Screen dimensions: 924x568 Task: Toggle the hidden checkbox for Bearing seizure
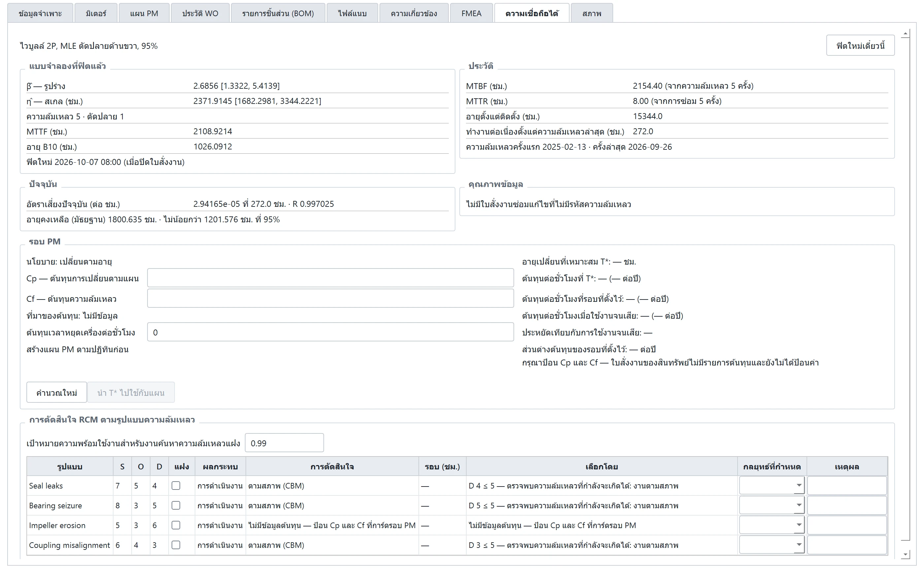pyautogui.click(x=176, y=505)
